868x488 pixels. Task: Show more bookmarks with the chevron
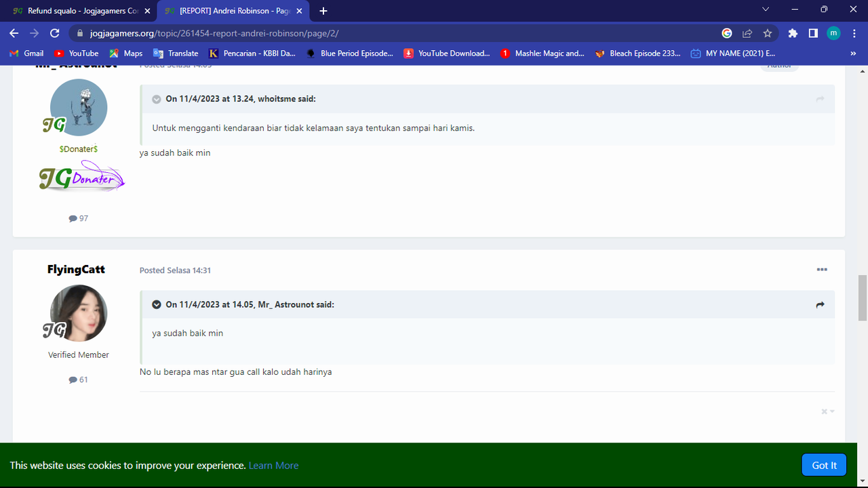tap(853, 54)
